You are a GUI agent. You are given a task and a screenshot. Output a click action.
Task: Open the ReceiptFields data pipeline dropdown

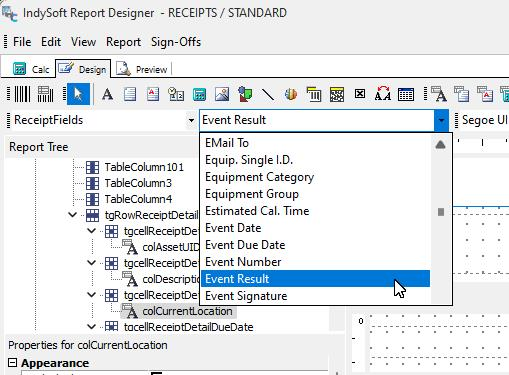click(191, 120)
